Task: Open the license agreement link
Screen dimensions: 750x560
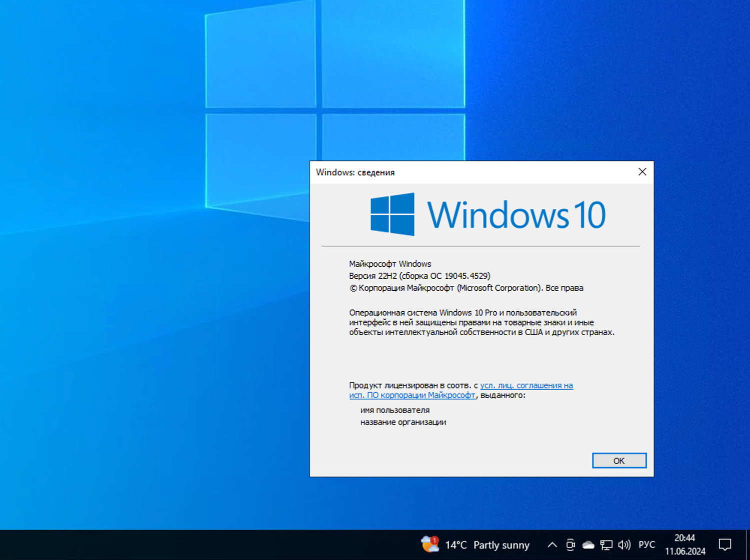Action: (526, 385)
